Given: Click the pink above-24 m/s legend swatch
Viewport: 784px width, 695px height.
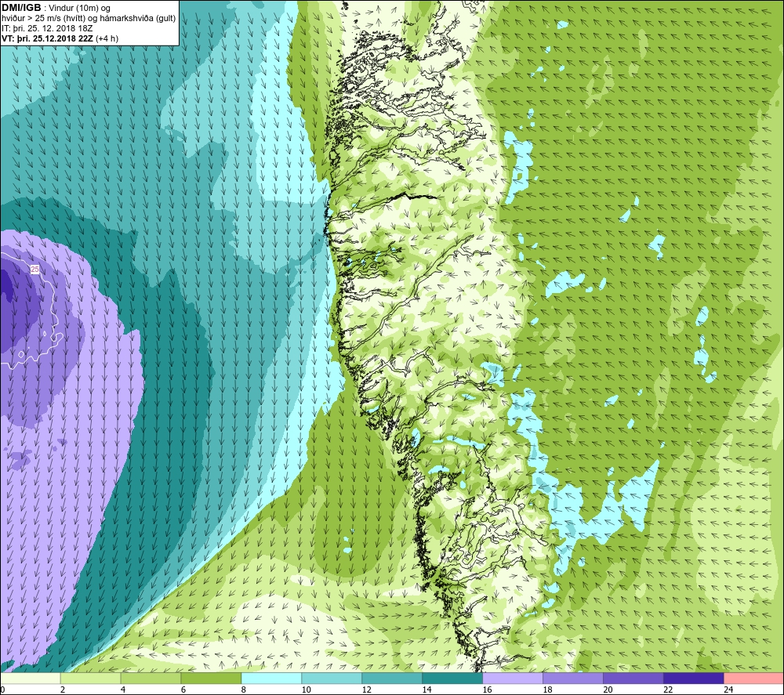Looking at the screenshot, I should [753, 678].
